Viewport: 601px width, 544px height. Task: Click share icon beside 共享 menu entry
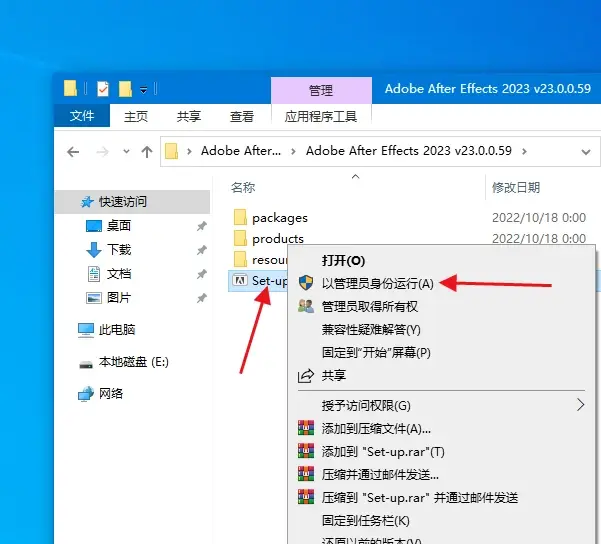306,376
